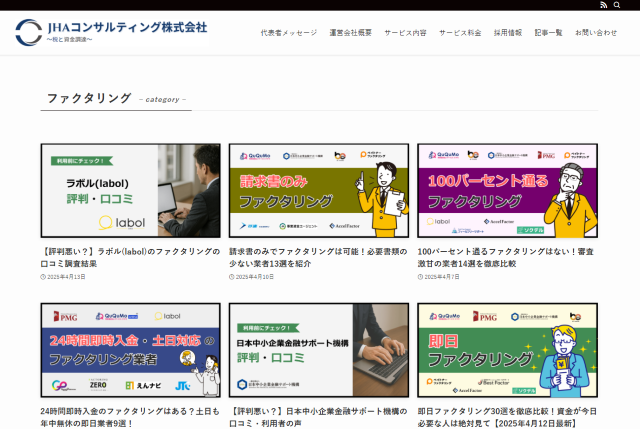The height and width of the screenshot is (429, 640).
Task: Open the 24時間即時入金のファクタリング article title
Action: point(130,416)
